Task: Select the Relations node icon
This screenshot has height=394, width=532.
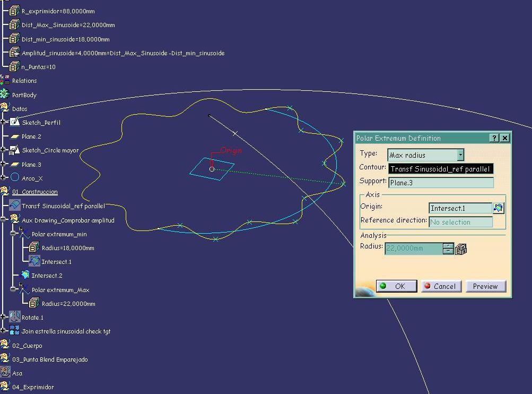Action: tap(5, 80)
